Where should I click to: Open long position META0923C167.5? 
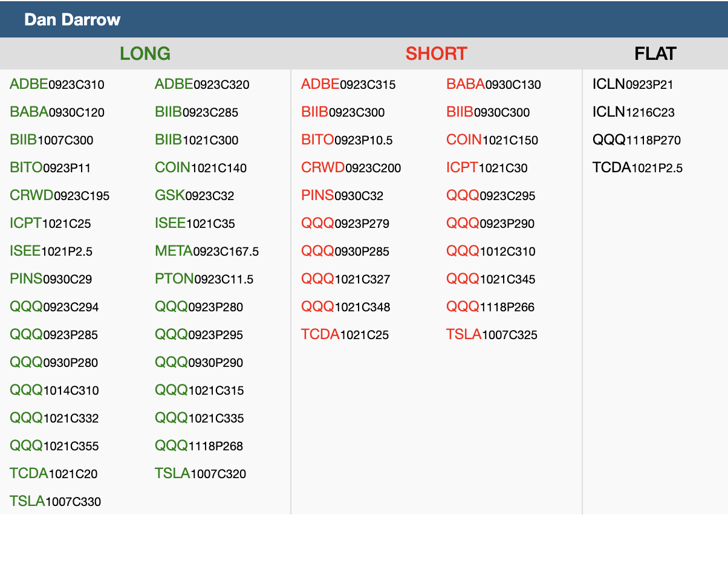[207, 251]
